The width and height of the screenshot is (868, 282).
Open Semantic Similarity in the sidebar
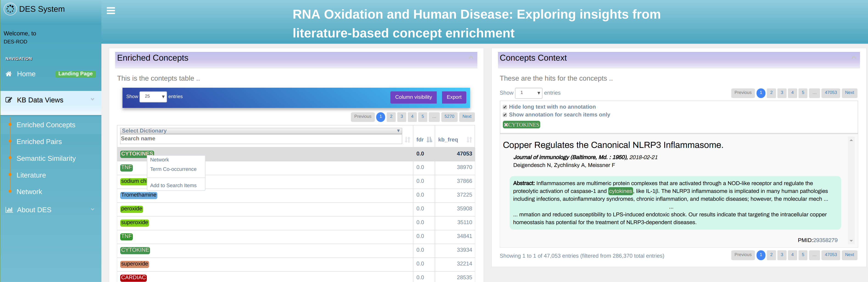46,158
